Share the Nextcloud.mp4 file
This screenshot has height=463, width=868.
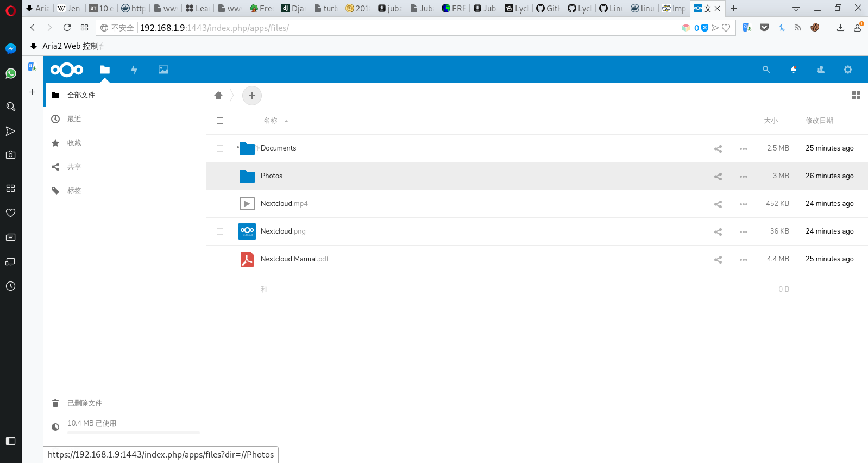tap(718, 204)
